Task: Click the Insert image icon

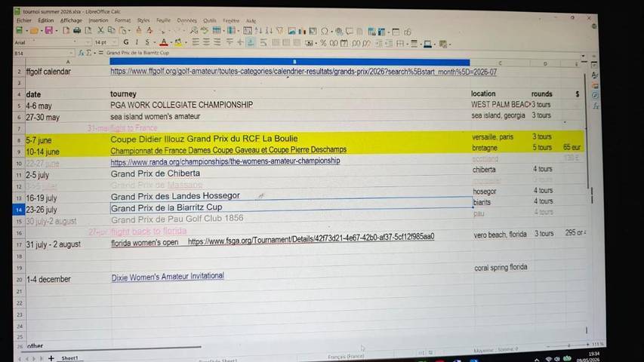Action: [292, 31]
